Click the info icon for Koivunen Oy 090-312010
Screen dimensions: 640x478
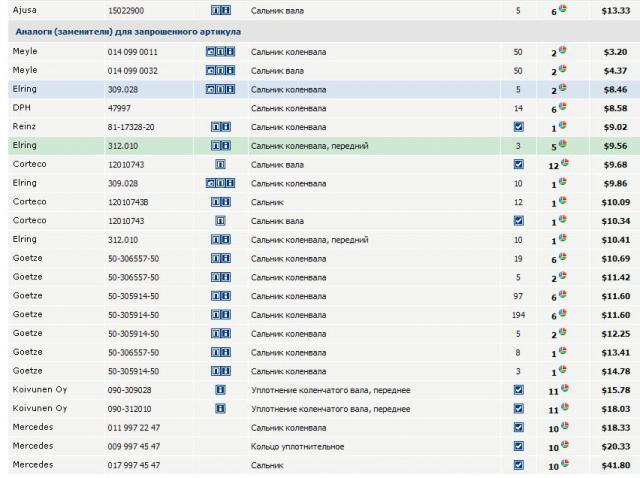point(220,409)
